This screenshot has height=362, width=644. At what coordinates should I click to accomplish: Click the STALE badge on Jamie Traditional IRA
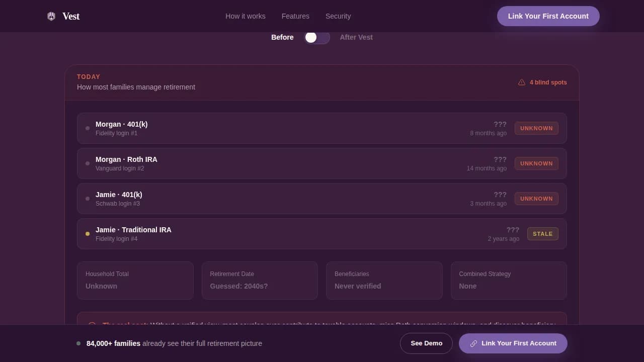pyautogui.click(x=542, y=234)
